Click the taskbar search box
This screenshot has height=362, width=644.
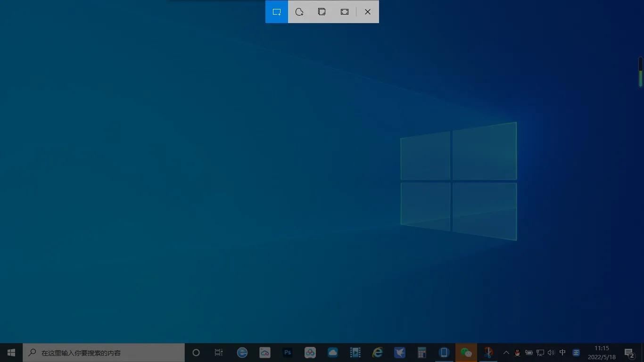coord(104,353)
